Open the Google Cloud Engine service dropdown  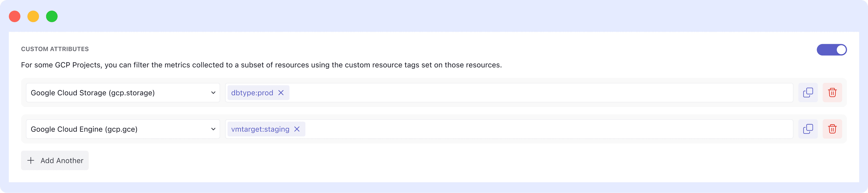click(123, 129)
